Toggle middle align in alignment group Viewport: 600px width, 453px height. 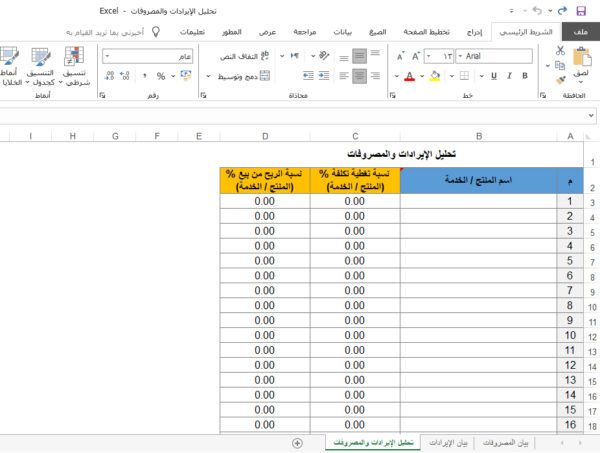359,56
